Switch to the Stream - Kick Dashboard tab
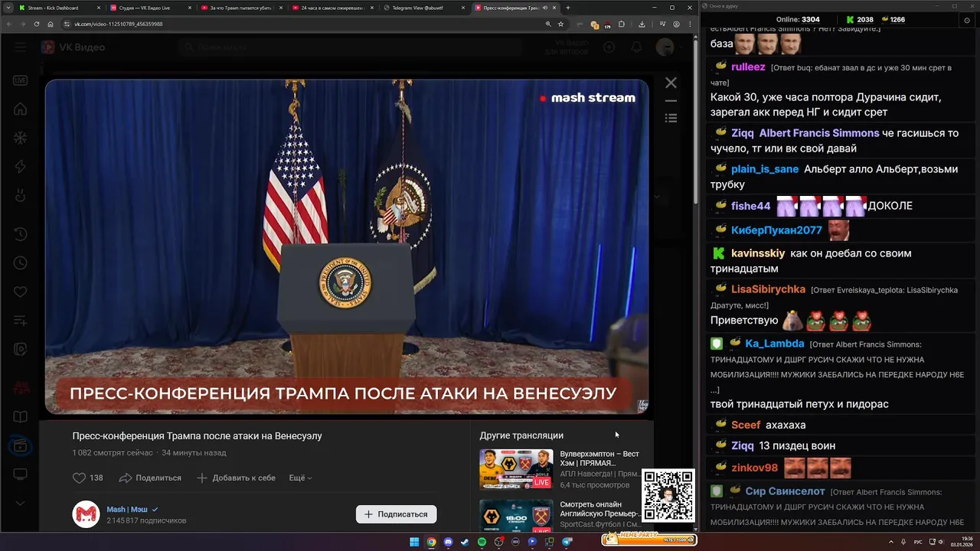Image resolution: width=980 pixels, height=551 pixels. [59, 8]
